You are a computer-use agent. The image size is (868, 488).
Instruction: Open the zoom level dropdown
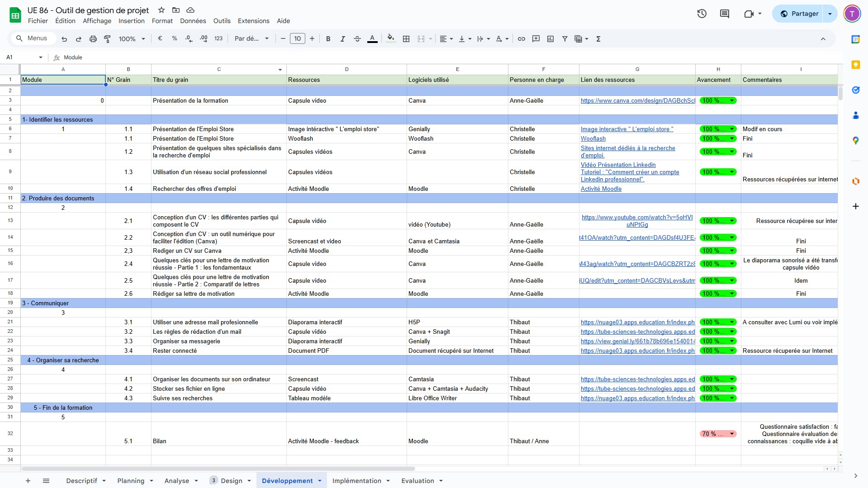coord(132,39)
